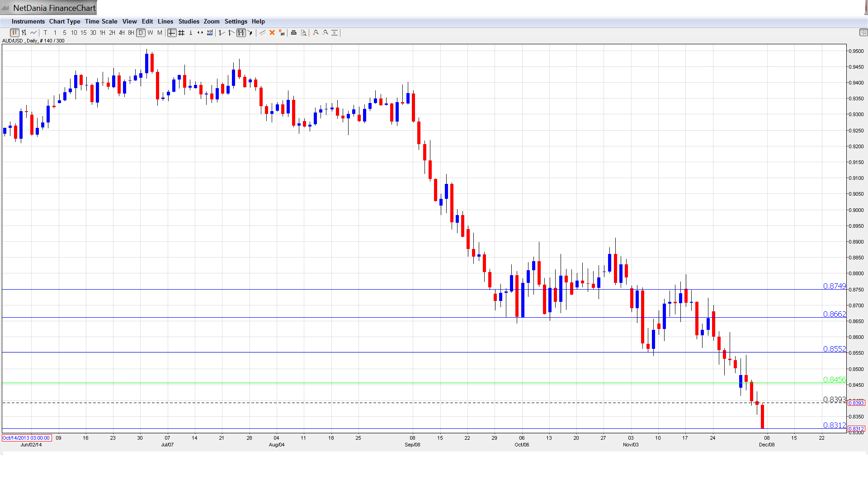Open the Instruments menu
868x488 pixels.
pos(28,21)
